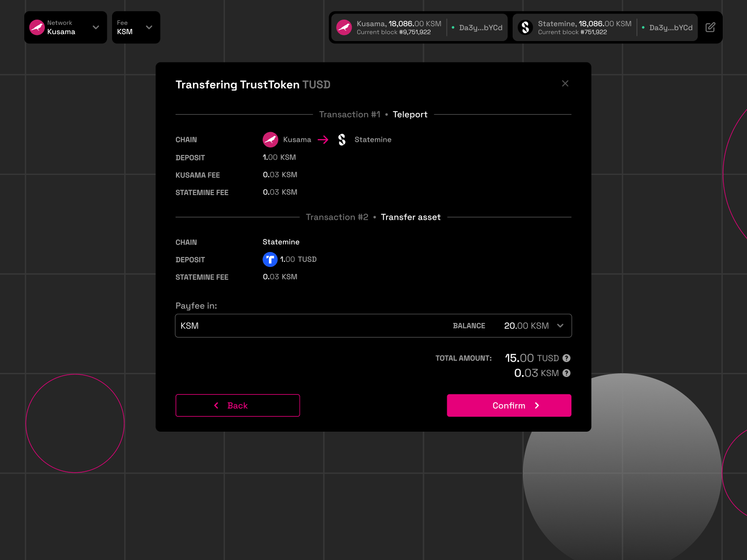Click the Transaction #1 Teleport heading
747x560 pixels.
pos(373,114)
